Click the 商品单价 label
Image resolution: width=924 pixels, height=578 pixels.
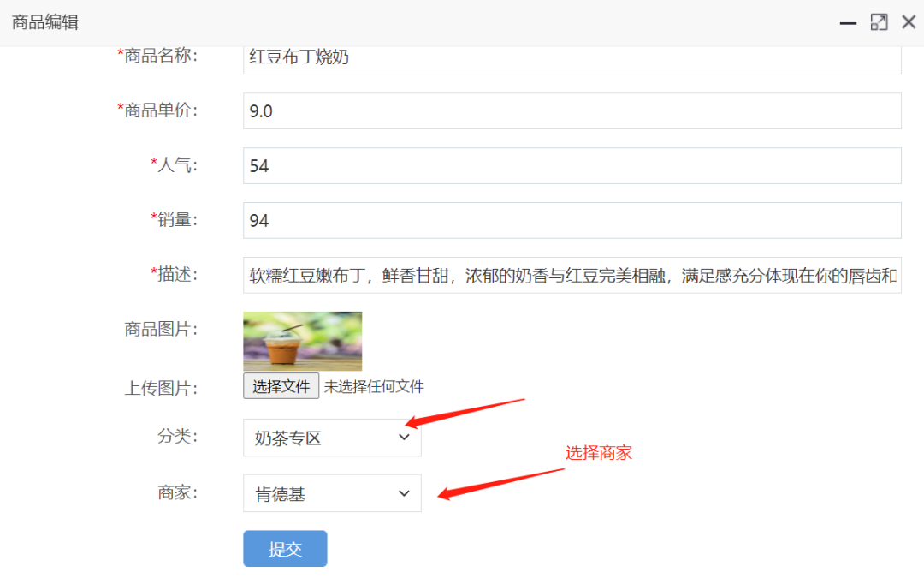(x=157, y=110)
